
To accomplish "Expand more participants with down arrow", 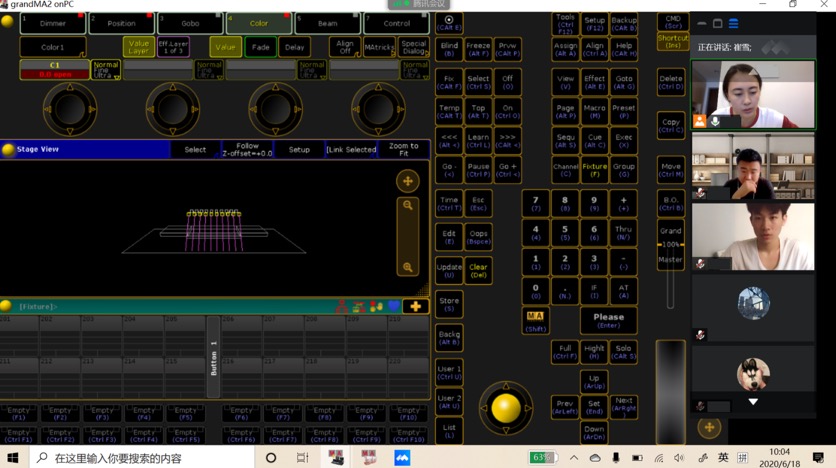I will [x=753, y=401].
